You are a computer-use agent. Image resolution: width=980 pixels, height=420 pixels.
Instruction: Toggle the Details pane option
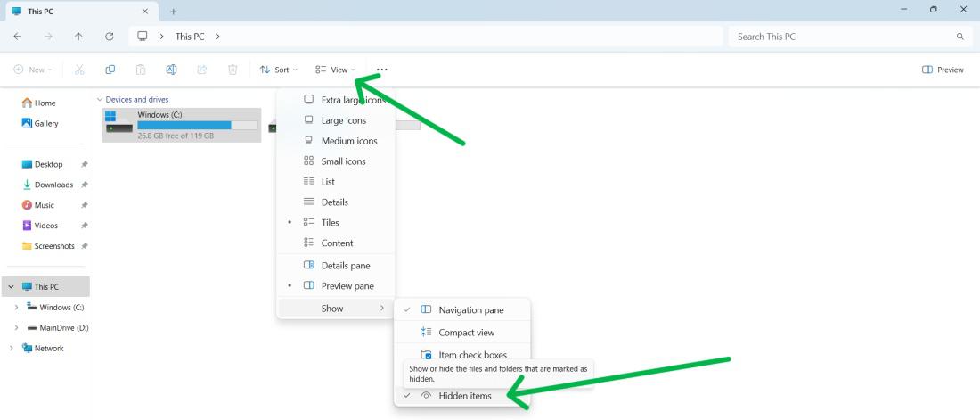coord(336,266)
